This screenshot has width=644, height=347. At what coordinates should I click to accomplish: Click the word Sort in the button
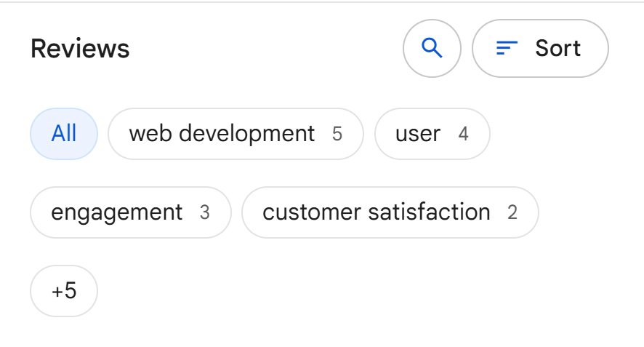pyautogui.click(x=558, y=48)
